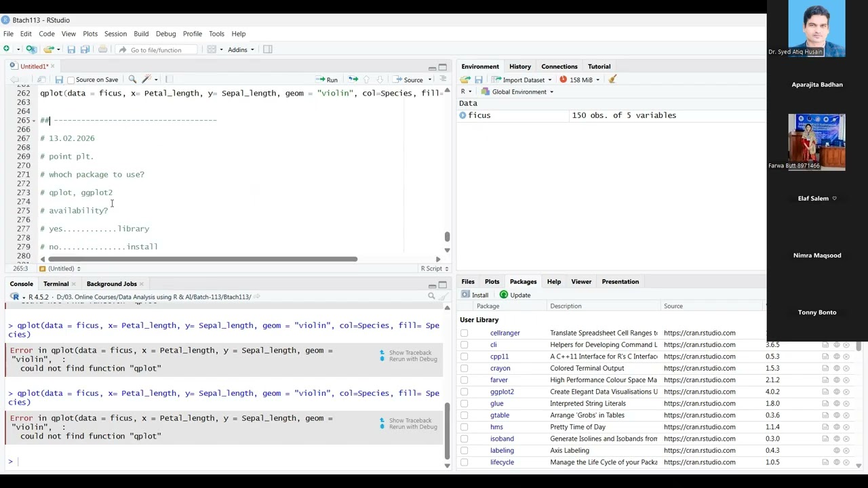
Task: Switch to the Viewer tab
Action: (x=581, y=282)
